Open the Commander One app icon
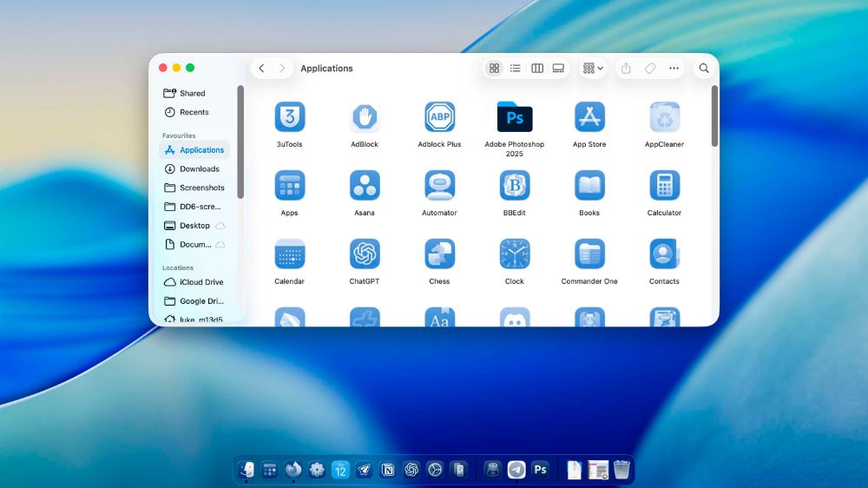Screen dimensions: 868x488 tap(589, 254)
